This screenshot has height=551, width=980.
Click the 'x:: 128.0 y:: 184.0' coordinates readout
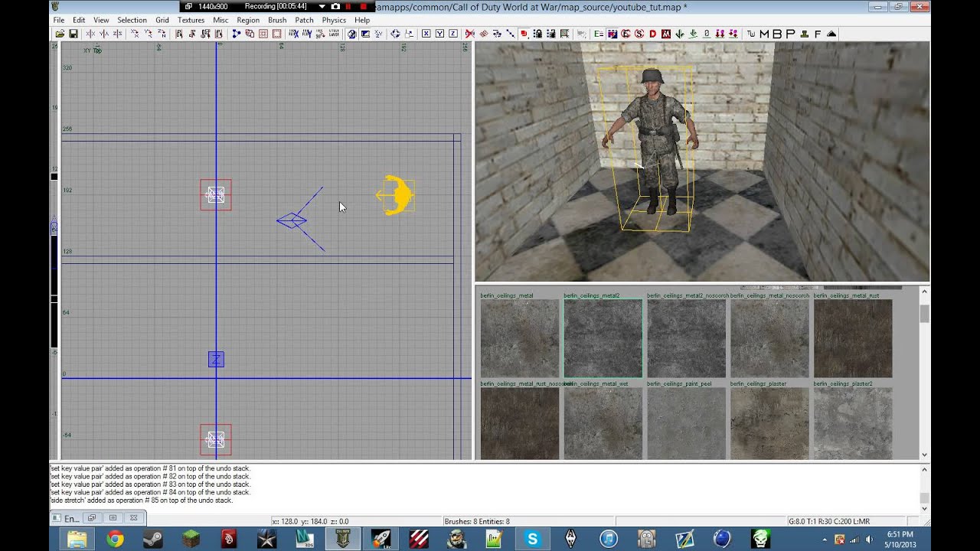[x=310, y=521]
